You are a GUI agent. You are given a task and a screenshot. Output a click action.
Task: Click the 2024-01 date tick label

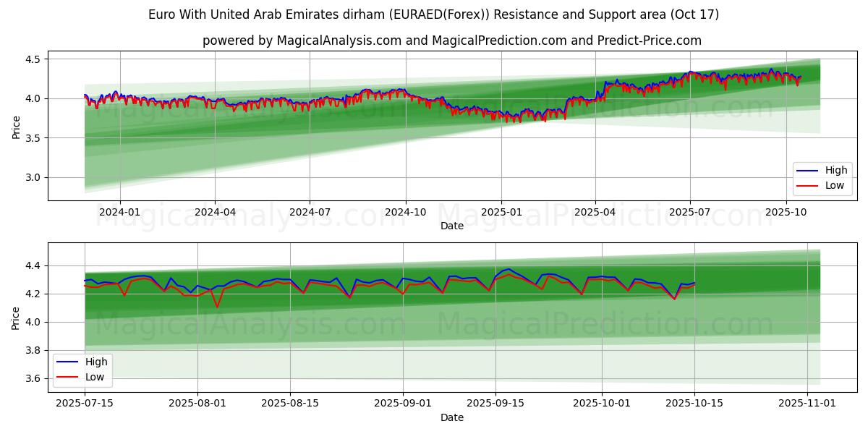point(119,213)
